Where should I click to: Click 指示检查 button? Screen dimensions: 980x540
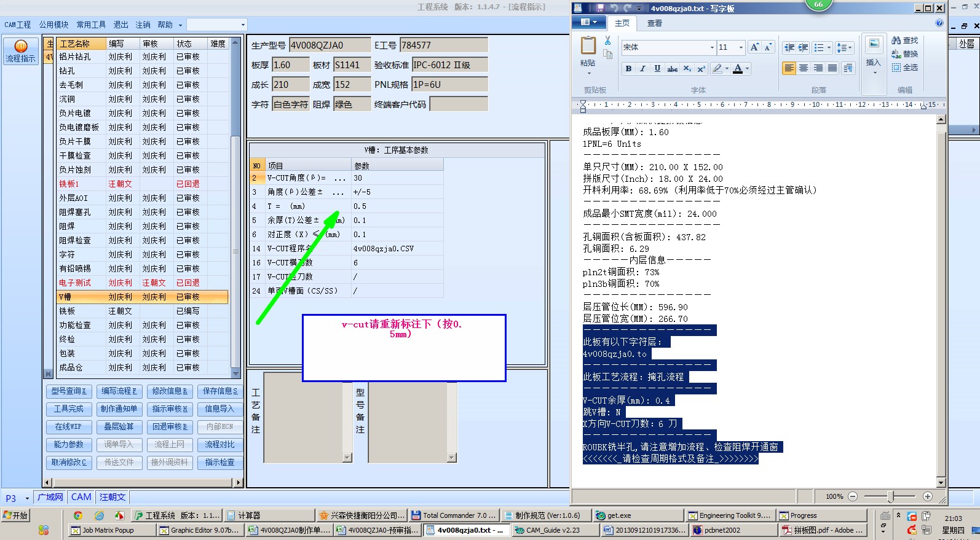point(220,462)
